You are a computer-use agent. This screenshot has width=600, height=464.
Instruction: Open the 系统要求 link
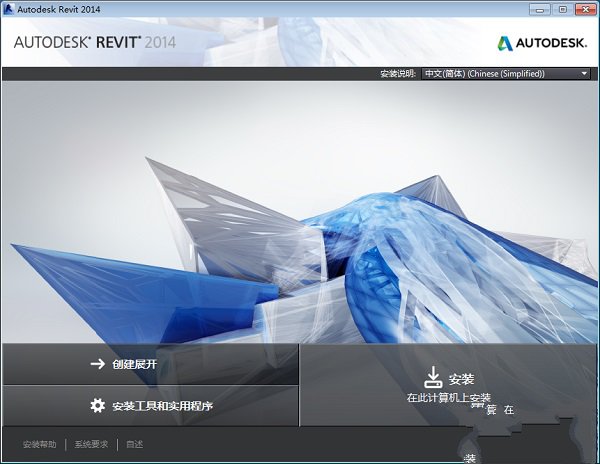[x=91, y=444]
